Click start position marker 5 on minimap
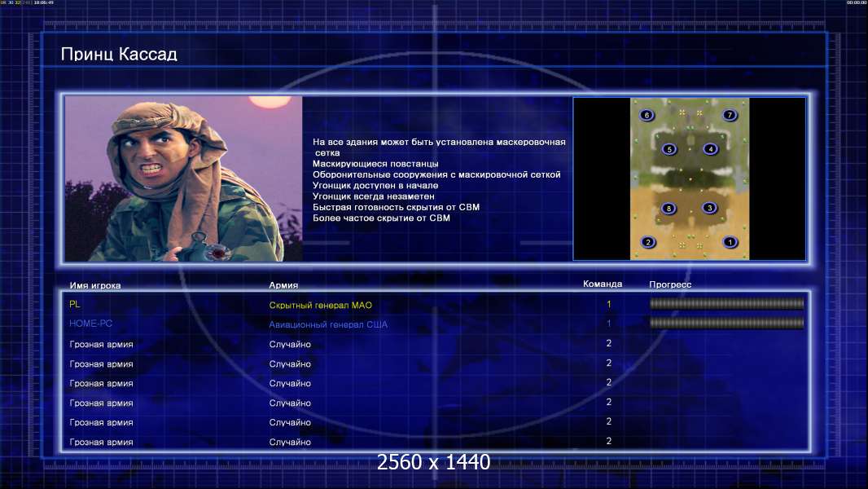The width and height of the screenshot is (868, 489). [669, 149]
